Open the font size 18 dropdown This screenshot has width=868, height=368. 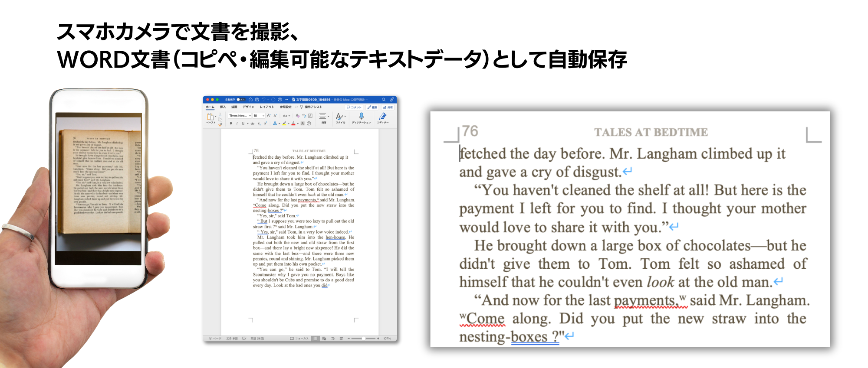click(259, 116)
